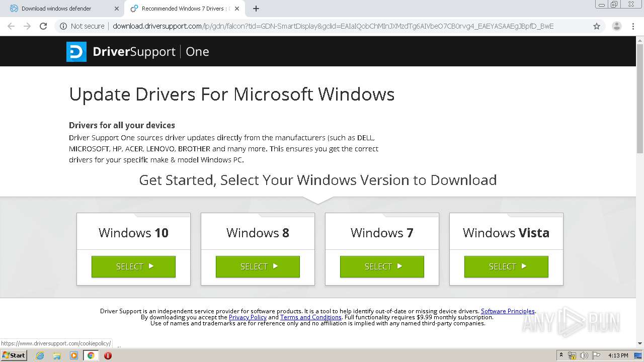644x362 pixels.
Task: Close the Download windows defender tab
Action: [x=117, y=9]
